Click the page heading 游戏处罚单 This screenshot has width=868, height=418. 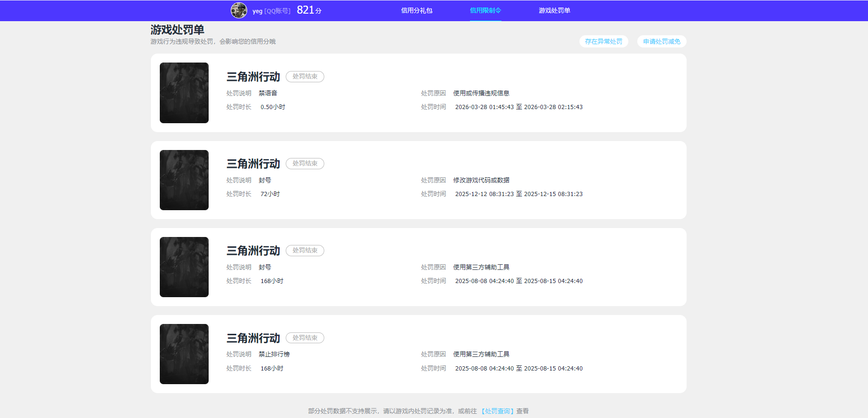(177, 30)
